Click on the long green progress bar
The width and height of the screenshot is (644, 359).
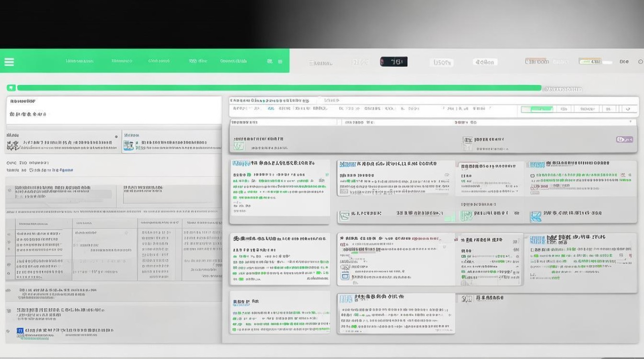[x=279, y=88]
